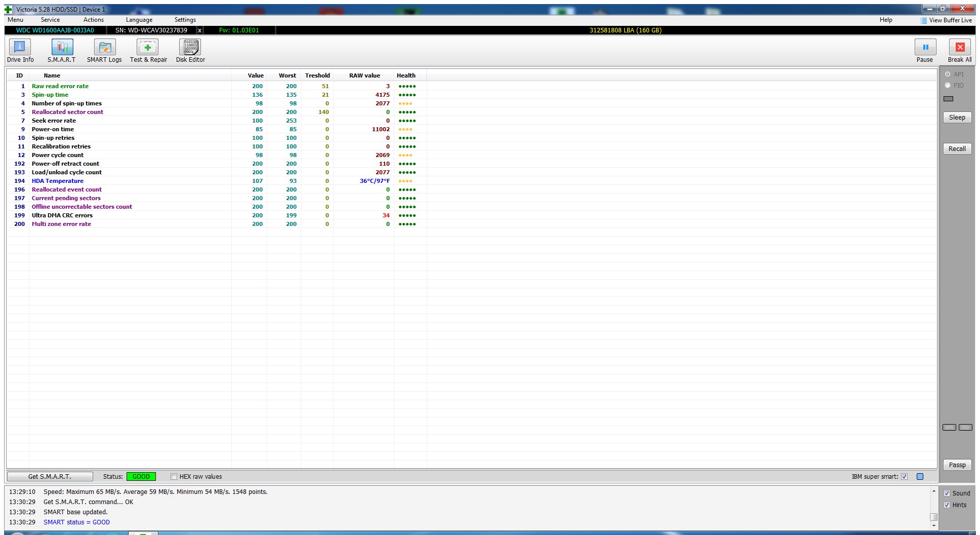Image resolution: width=980 pixels, height=535 pixels.
Task: Click the Pause icon button
Action: (x=925, y=47)
